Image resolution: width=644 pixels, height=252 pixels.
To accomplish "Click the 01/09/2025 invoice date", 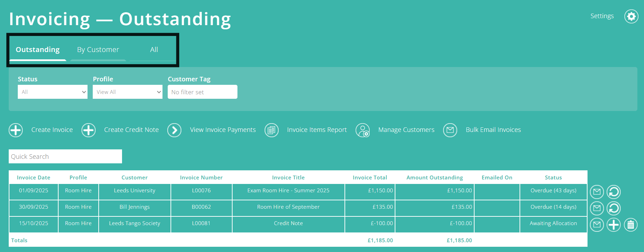I will click(33, 191).
